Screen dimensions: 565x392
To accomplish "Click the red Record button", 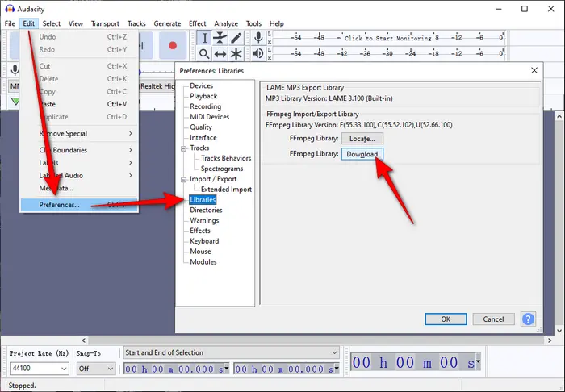I will (x=173, y=45).
